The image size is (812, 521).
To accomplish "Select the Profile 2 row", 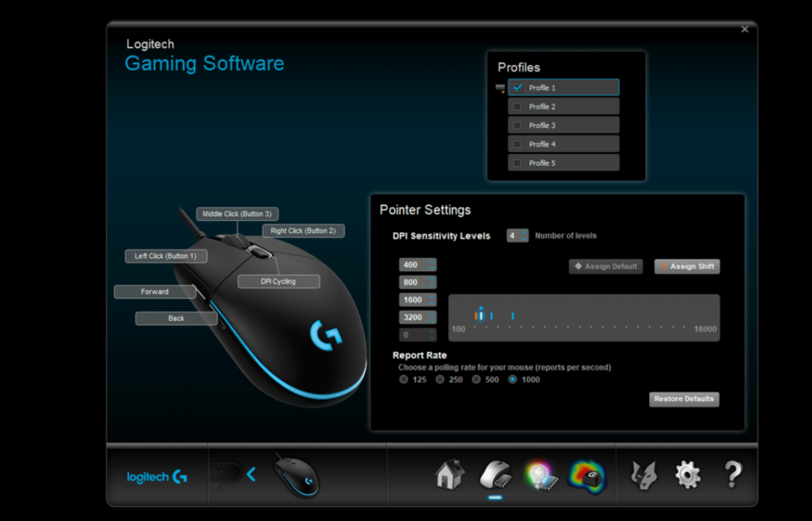I will coord(563,106).
